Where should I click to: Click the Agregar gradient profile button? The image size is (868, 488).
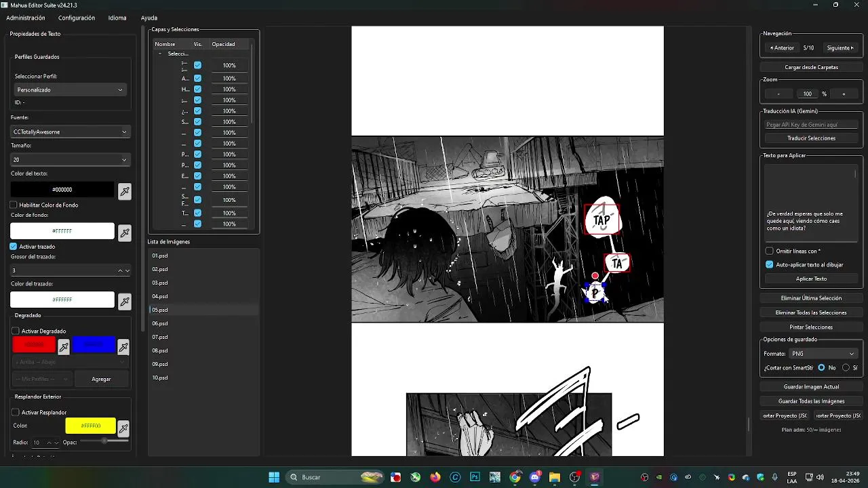pos(101,379)
